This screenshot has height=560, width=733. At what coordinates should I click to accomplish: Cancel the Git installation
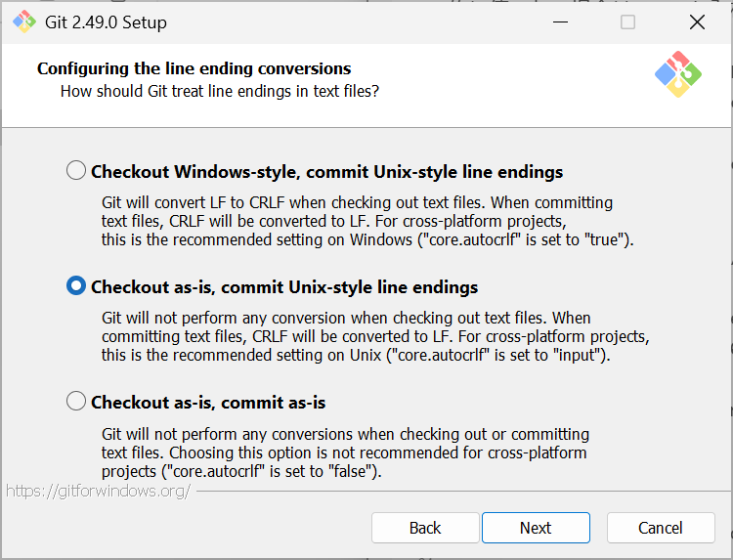(661, 528)
